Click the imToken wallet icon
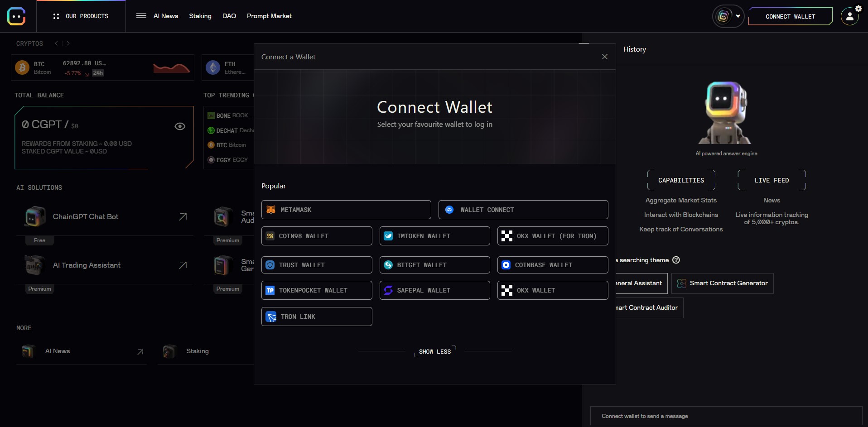Screen dimensions: 868x427 point(388,236)
